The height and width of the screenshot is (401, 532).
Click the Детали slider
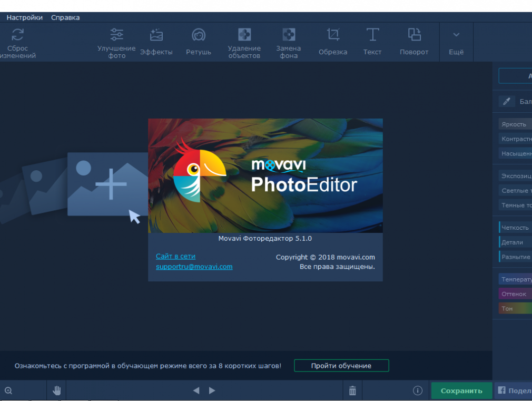point(515,242)
